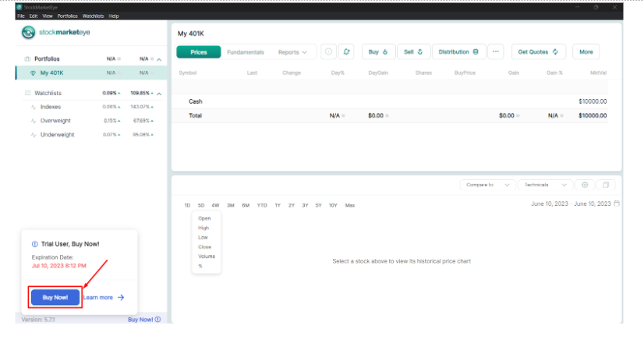
Task: Select the 6M chart range
Action: click(246, 205)
